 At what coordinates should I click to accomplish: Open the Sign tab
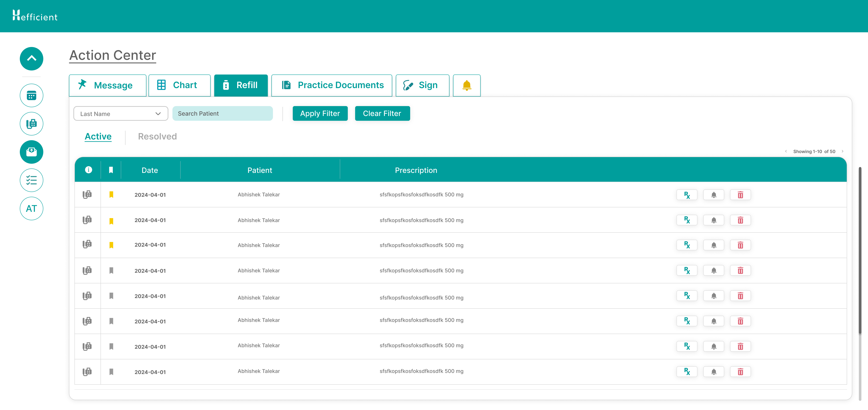pos(422,85)
